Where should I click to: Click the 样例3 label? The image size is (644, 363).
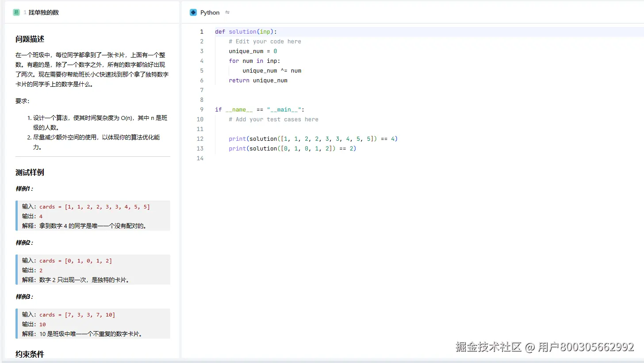[24, 297]
